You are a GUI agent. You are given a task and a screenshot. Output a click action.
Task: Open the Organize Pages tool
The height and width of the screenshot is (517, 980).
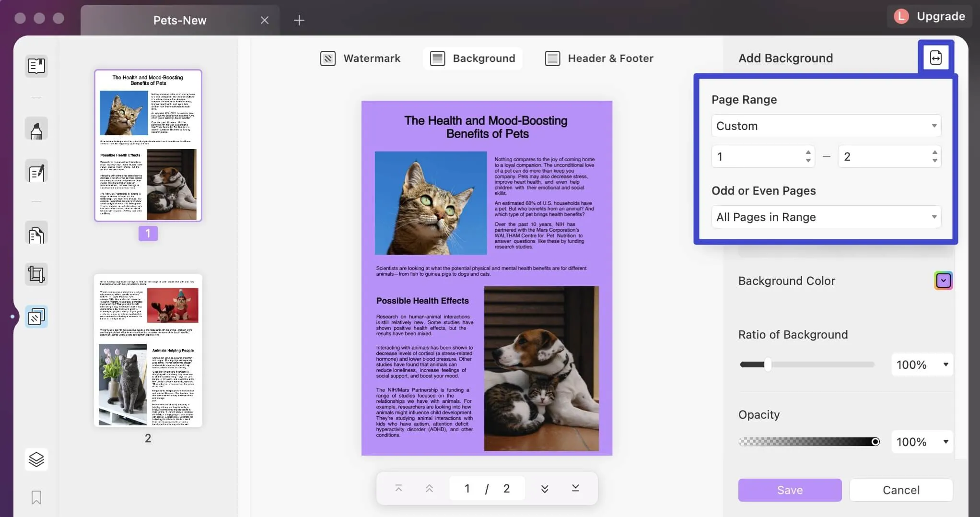click(36, 235)
